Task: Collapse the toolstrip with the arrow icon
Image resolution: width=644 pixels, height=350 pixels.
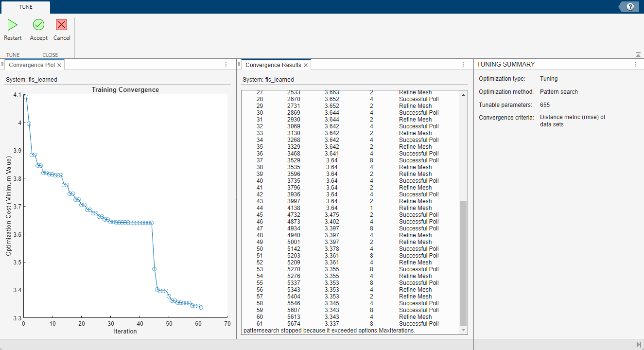Action: click(x=639, y=54)
